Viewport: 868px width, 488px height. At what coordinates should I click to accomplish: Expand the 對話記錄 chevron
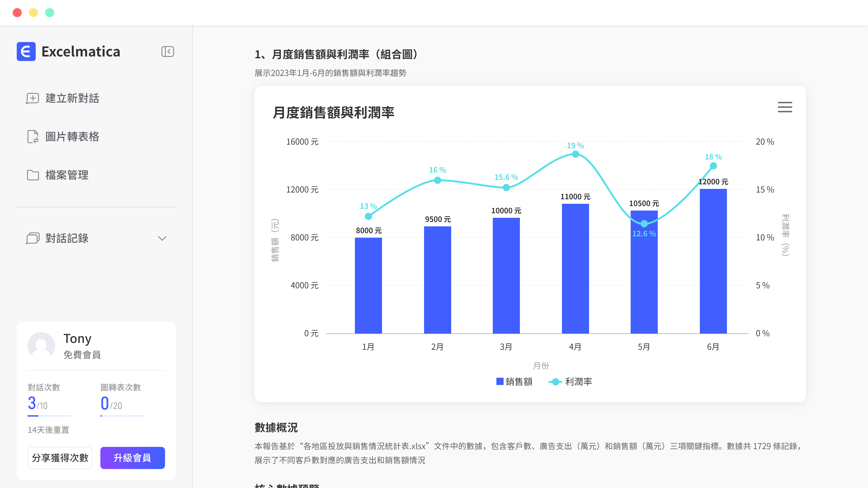162,238
